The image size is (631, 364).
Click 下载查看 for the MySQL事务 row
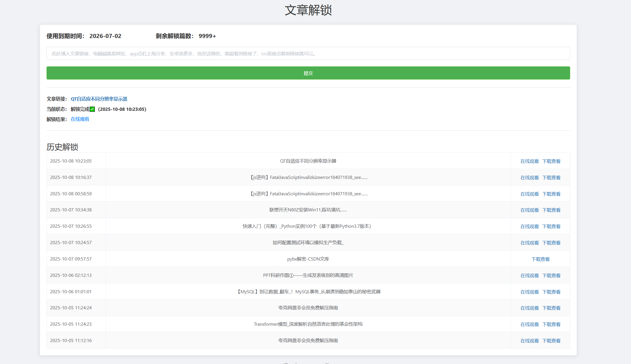pyautogui.click(x=551, y=292)
